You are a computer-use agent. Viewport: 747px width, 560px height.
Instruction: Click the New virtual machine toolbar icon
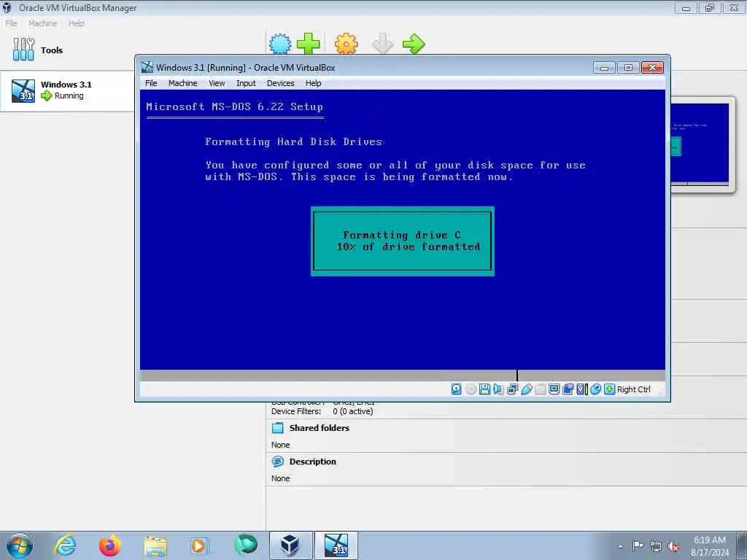[279, 44]
